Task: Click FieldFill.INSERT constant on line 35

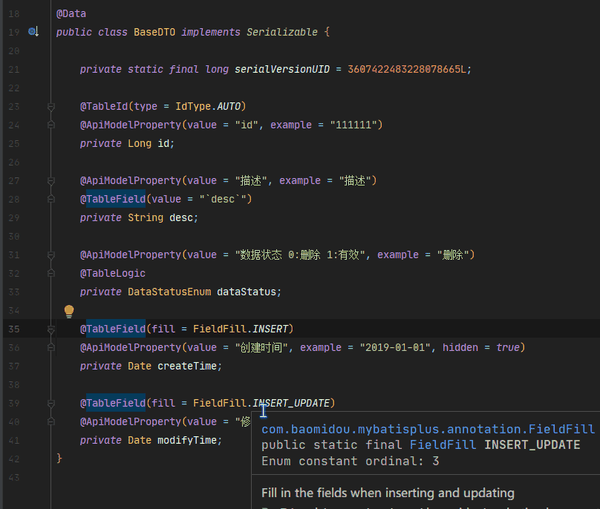Action: point(240,329)
